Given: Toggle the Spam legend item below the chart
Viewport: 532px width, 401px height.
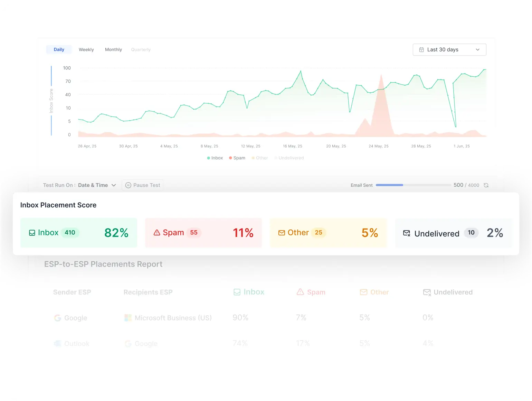Looking at the screenshot, I should tap(237, 158).
